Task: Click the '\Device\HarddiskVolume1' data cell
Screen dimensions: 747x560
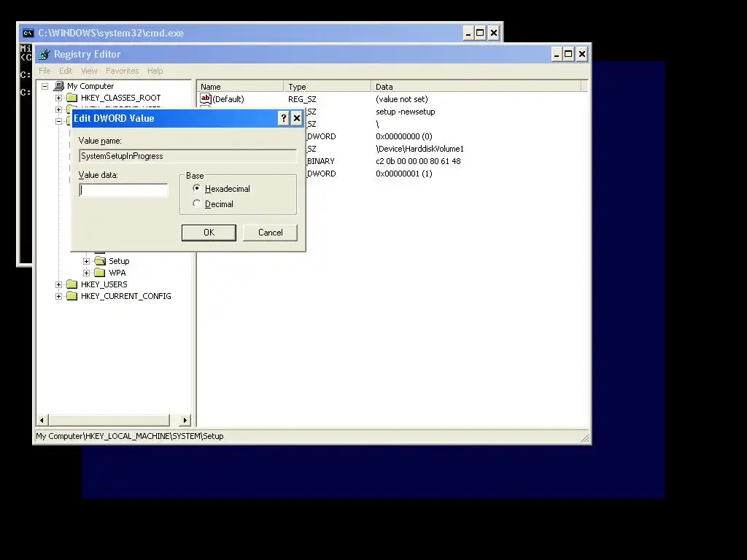Action: pos(419,149)
